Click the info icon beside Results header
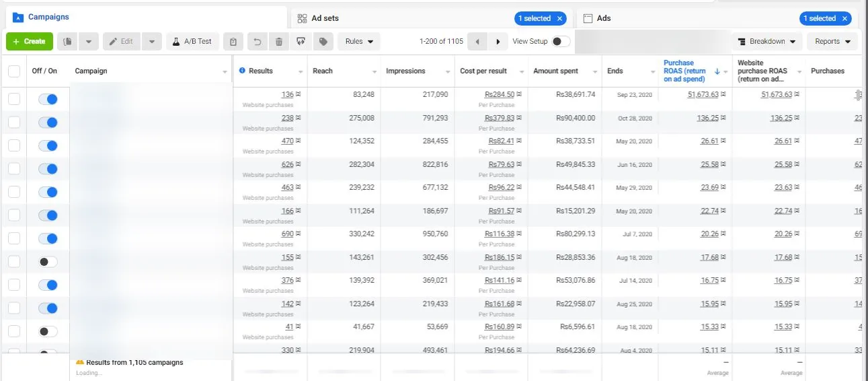 point(243,71)
